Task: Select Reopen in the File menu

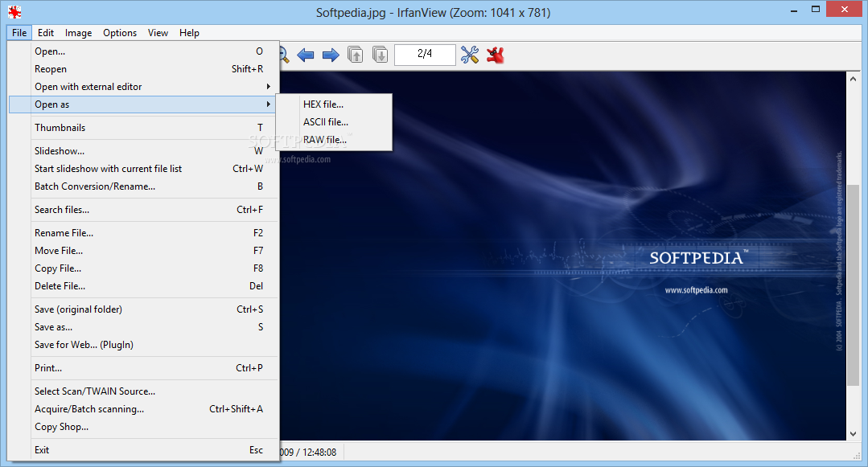Action: pyautogui.click(x=143, y=69)
